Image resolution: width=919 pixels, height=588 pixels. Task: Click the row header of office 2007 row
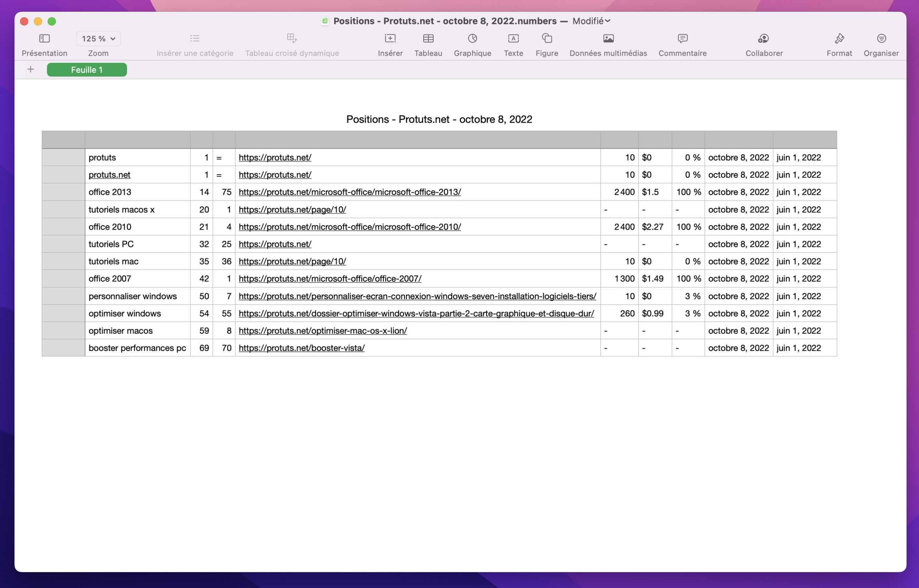click(64, 279)
